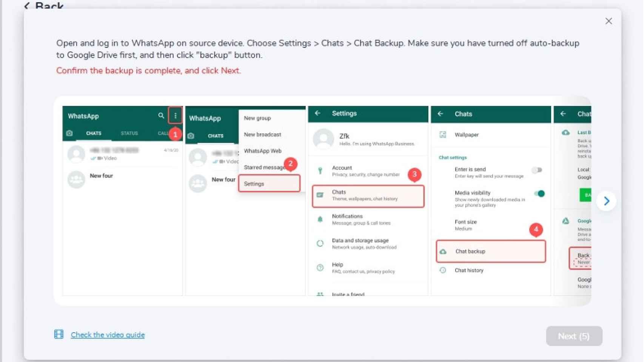Image resolution: width=644 pixels, height=362 pixels.
Task: Open Chat backup in Chats screen
Action: click(x=491, y=251)
